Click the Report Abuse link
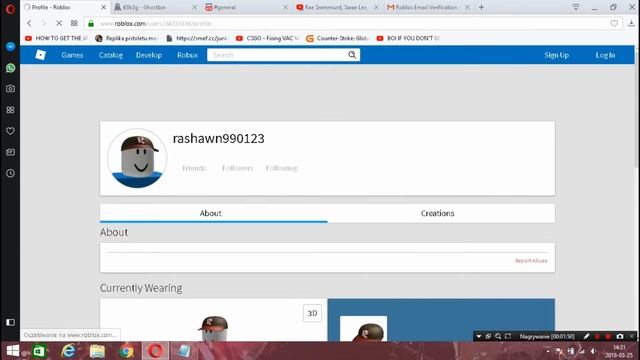The height and width of the screenshot is (360, 640). pos(531,260)
